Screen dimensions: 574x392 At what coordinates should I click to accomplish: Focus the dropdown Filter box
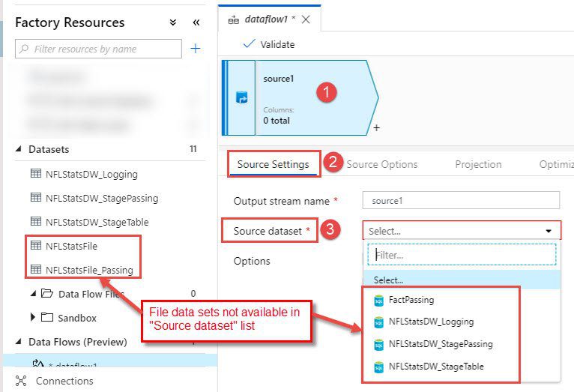coord(462,255)
